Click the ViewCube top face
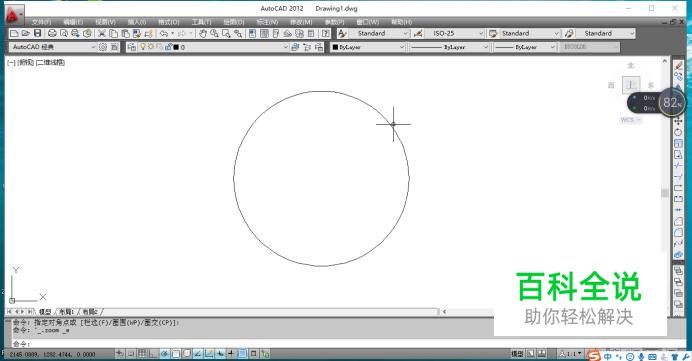Image resolution: width=692 pixels, height=361 pixels. tap(631, 85)
